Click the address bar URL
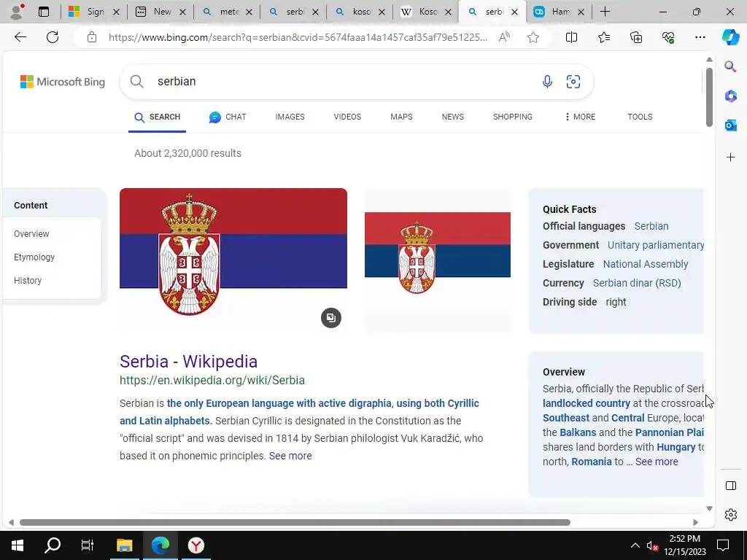Viewport: 747px width, 560px height. (x=298, y=37)
